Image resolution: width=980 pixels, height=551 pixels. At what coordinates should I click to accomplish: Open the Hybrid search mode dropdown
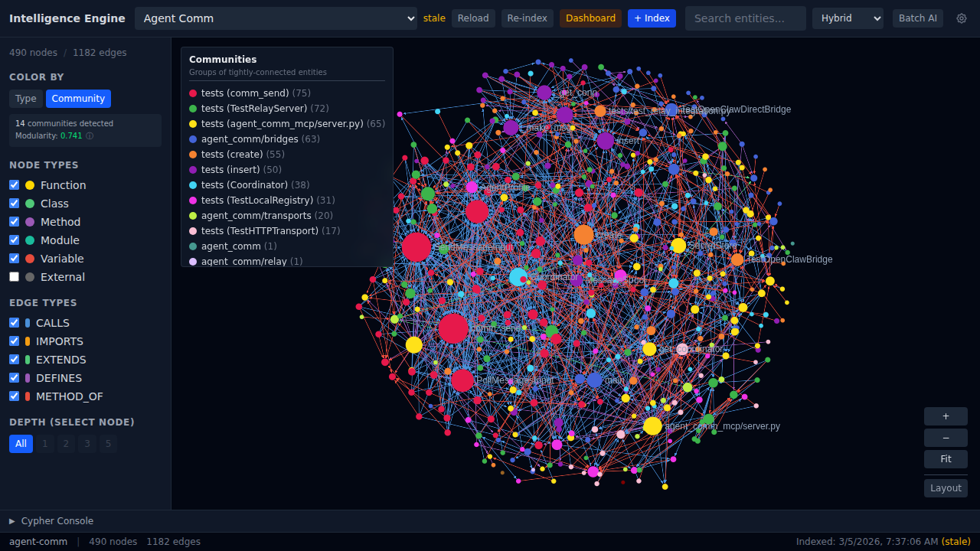click(x=848, y=18)
